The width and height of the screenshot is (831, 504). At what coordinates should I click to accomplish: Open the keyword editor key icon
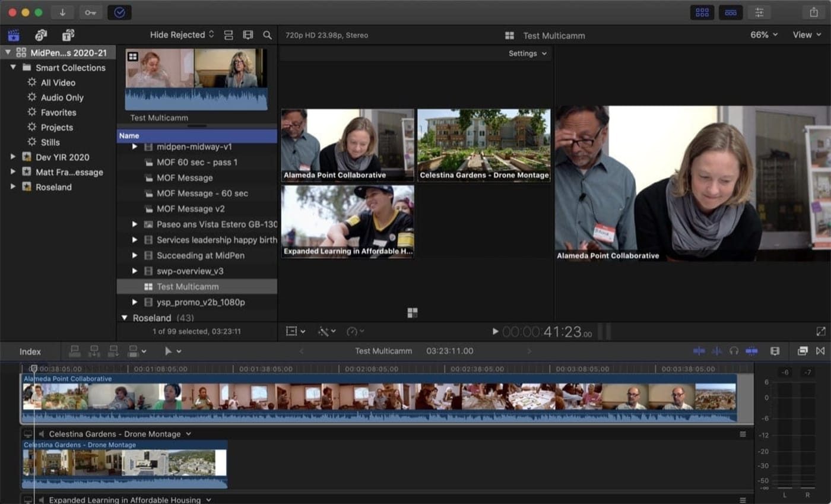tap(90, 12)
